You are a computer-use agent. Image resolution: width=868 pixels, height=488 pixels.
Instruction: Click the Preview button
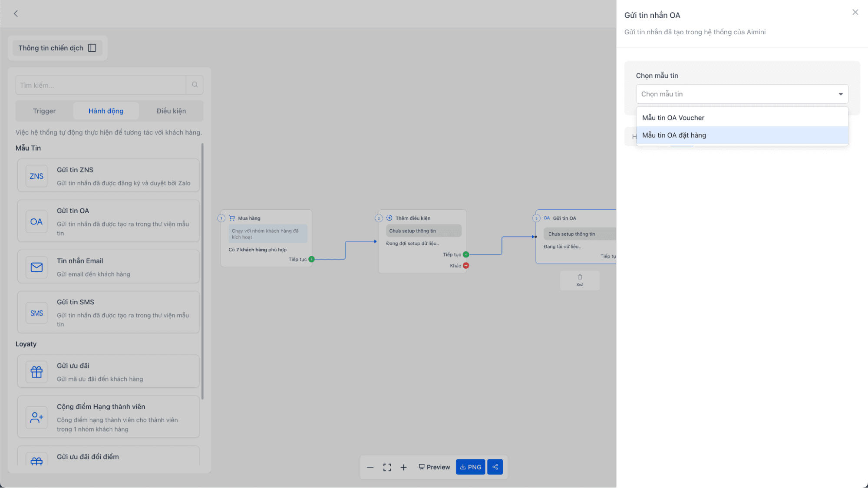click(434, 467)
